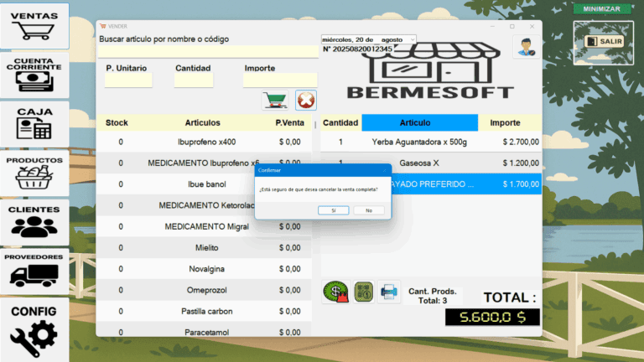Open the Cuenta Corriente section

(x=34, y=74)
